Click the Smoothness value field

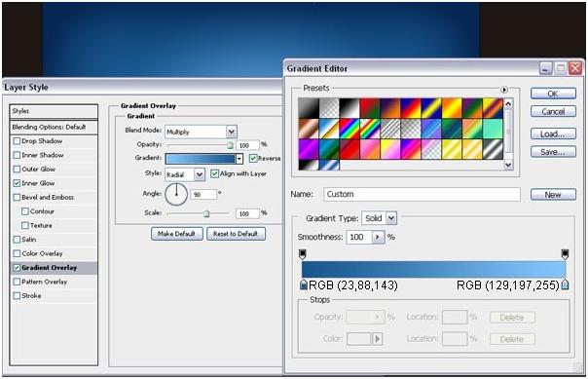pos(359,237)
